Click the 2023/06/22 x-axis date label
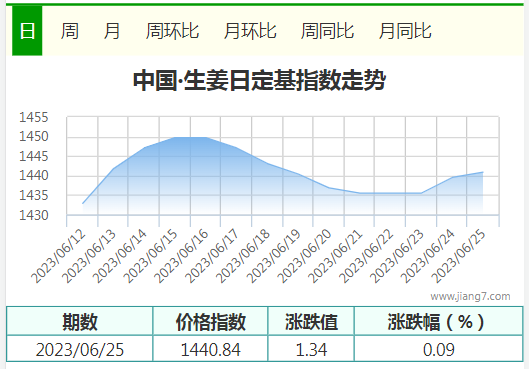The width and height of the screenshot is (529, 369). [366, 256]
